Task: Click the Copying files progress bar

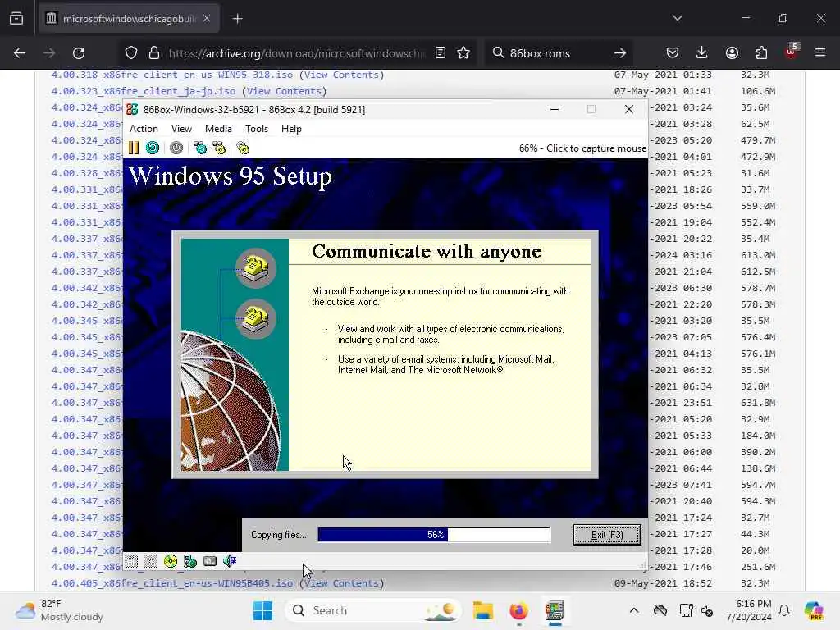Action: click(434, 535)
